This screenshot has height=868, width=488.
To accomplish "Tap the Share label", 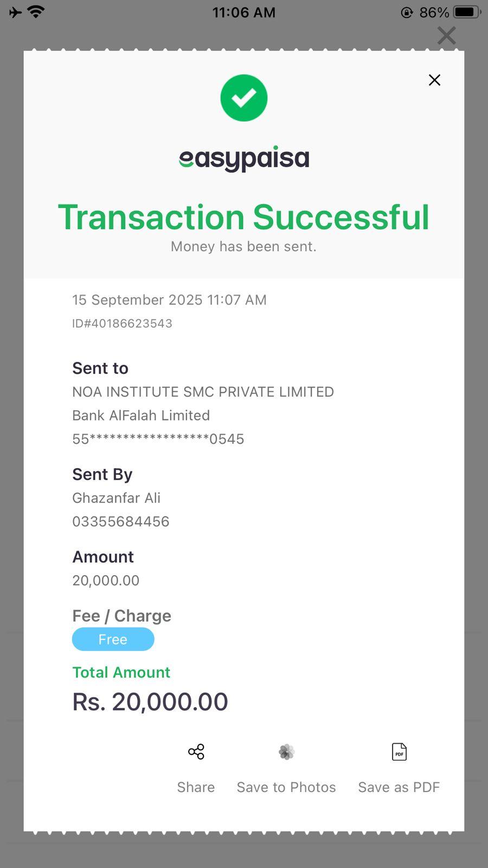I will [196, 787].
